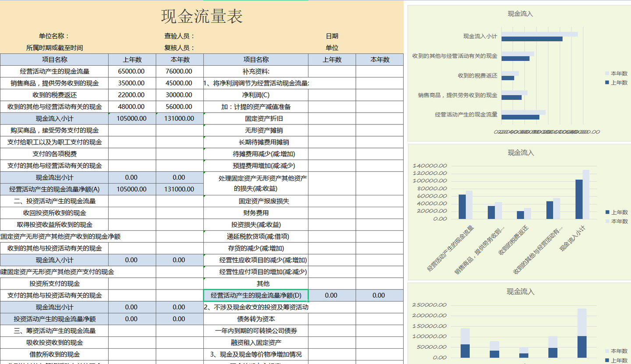Select the 76000.00 value for 经营活动产生的现金流量
Image resolution: width=631 pixels, height=364 pixels.
[x=180, y=71]
